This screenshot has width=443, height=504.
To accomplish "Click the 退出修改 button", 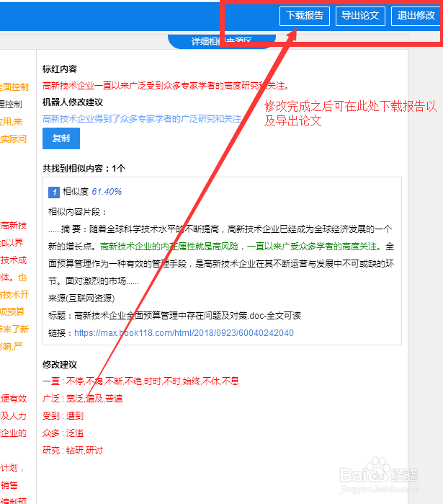I will (x=416, y=16).
